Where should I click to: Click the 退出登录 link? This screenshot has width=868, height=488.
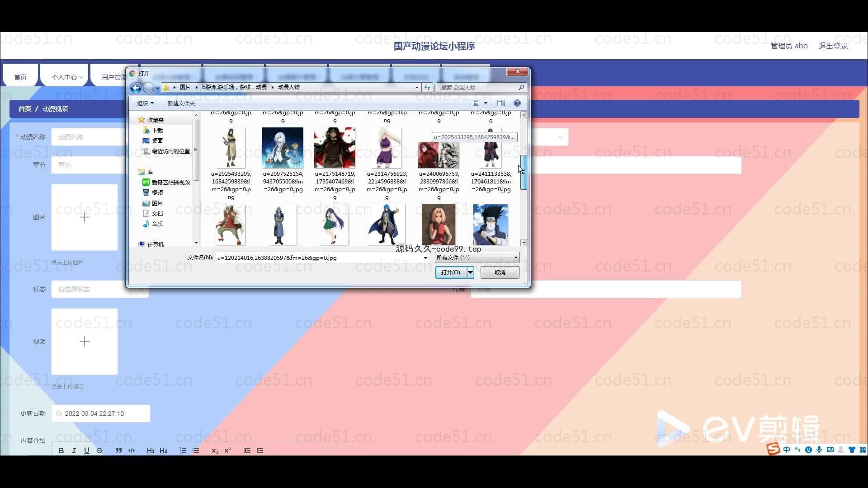coord(833,46)
